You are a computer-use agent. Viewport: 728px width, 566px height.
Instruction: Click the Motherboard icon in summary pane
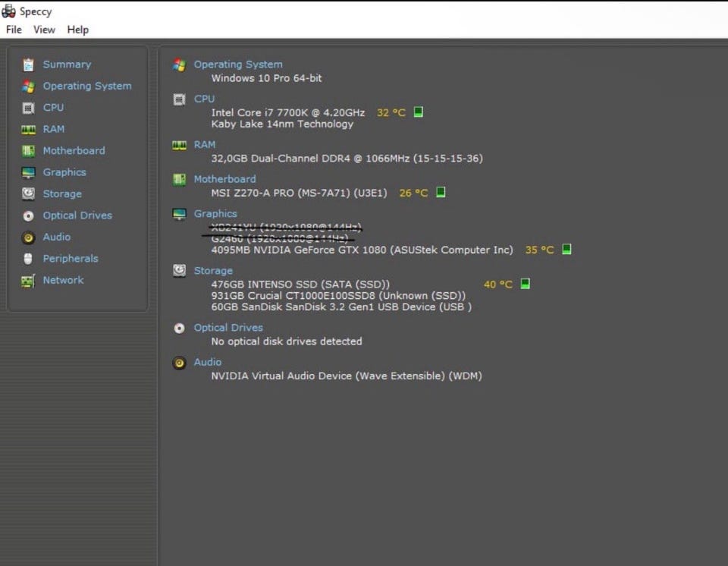179,179
